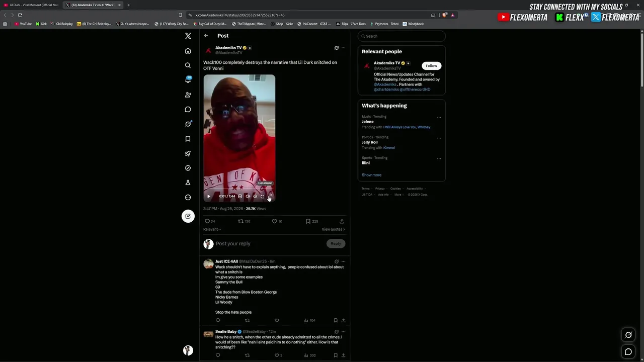
Task: Click the browser address bar URL
Action: [x=240, y=15]
